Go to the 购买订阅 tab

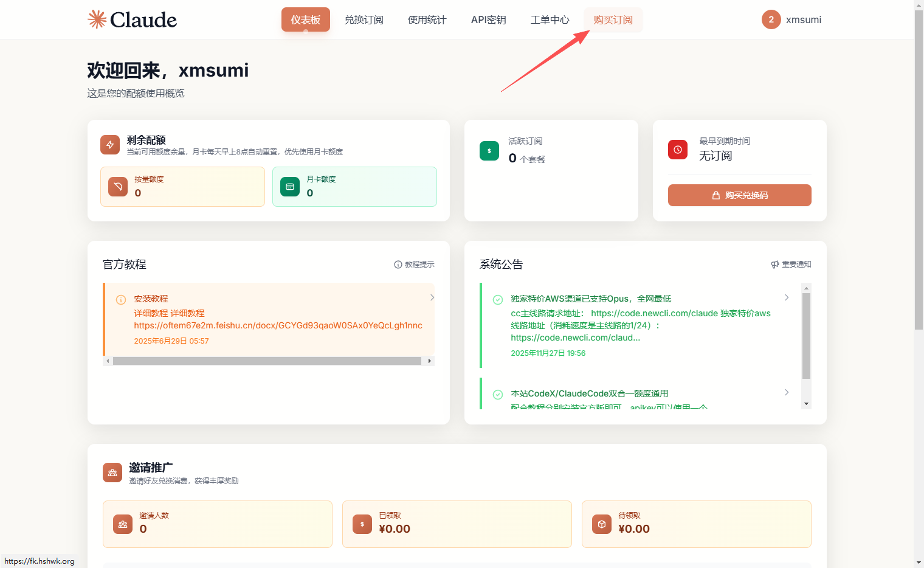(613, 20)
